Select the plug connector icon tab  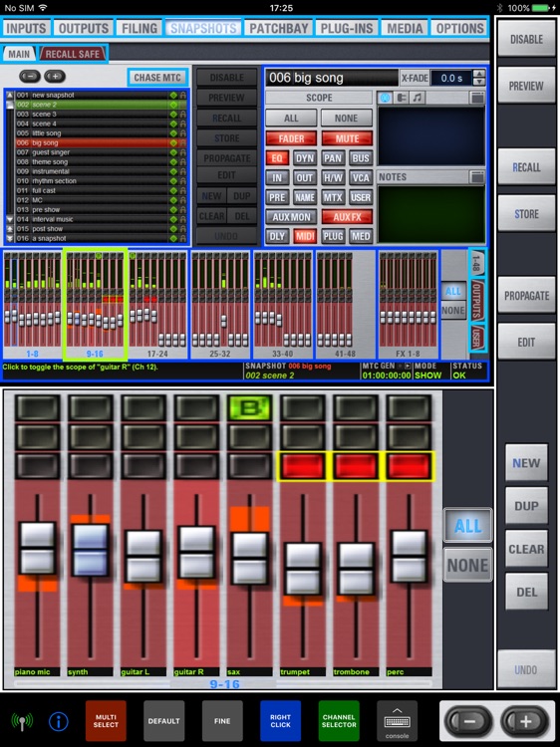coord(402,98)
